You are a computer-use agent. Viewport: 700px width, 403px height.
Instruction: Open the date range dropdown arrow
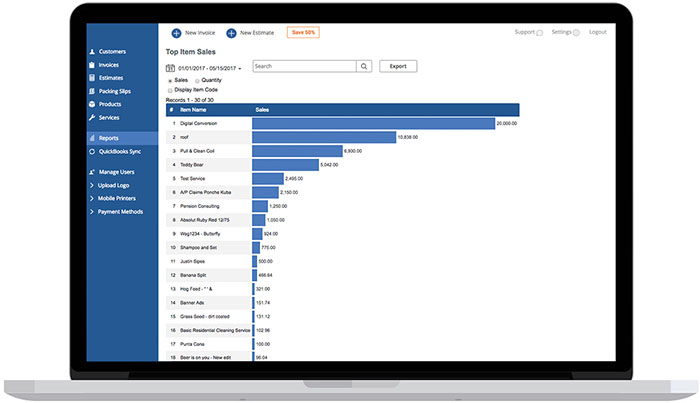tap(240, 69)
